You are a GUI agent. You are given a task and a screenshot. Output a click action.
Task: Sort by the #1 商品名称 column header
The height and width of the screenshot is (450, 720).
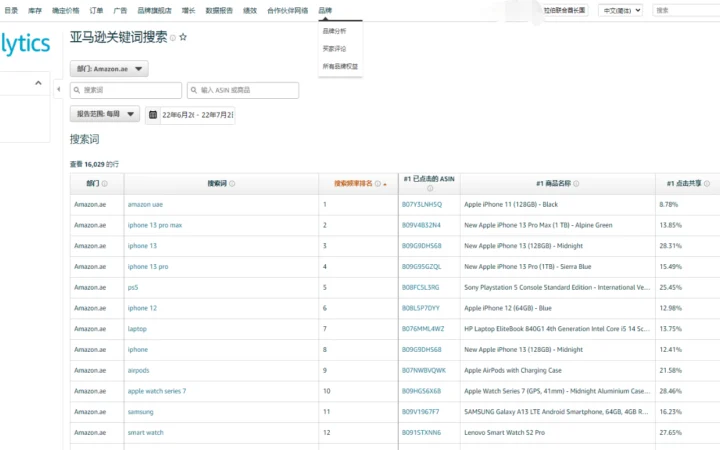(x=553, y=184)
